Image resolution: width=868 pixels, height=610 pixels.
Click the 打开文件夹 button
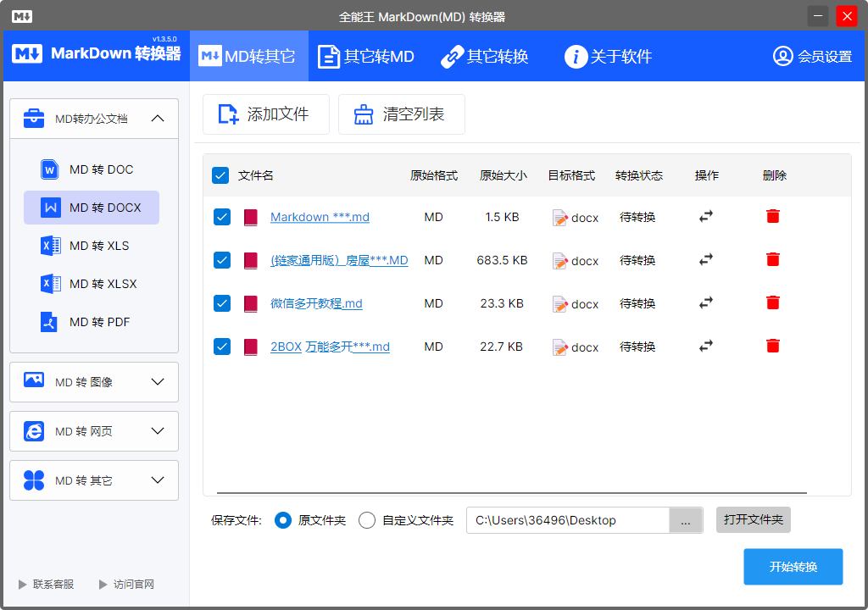pyautogui.click(x=754, y=519)
